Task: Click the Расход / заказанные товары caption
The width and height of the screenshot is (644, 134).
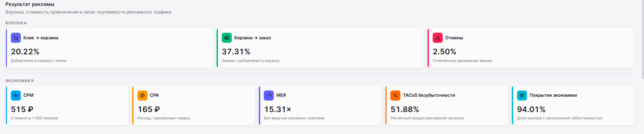Action: pos(164,118)
